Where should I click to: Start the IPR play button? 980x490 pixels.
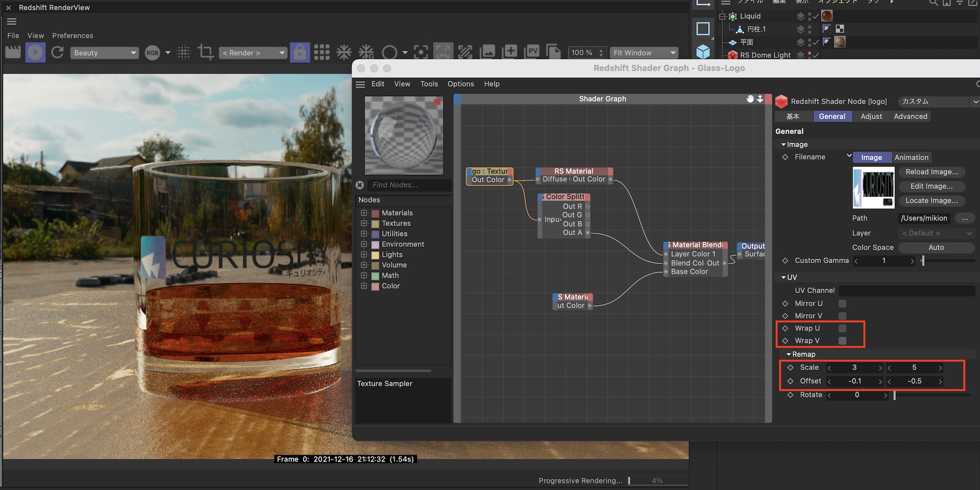coord(35,52)
